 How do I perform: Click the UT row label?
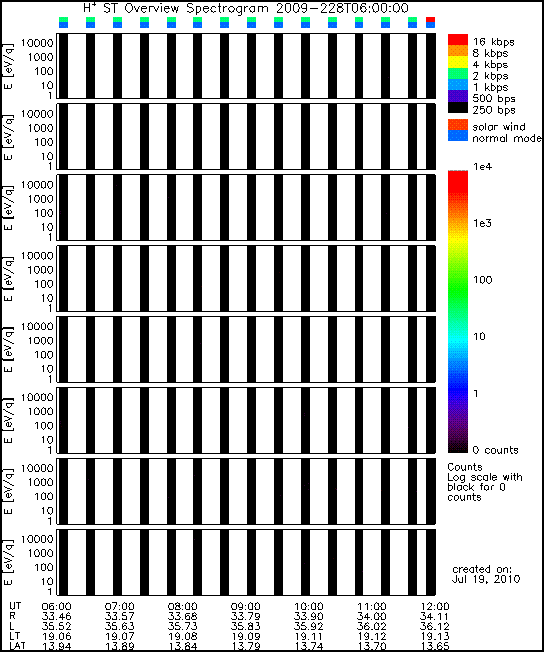15,606
